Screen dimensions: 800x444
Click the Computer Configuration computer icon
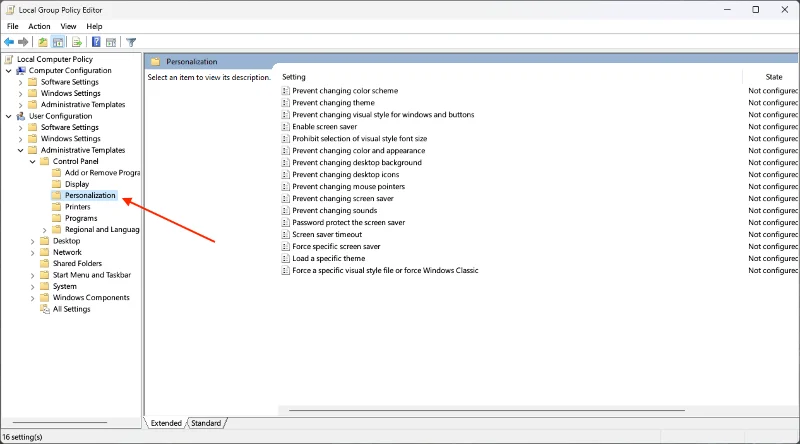[21, 70]
